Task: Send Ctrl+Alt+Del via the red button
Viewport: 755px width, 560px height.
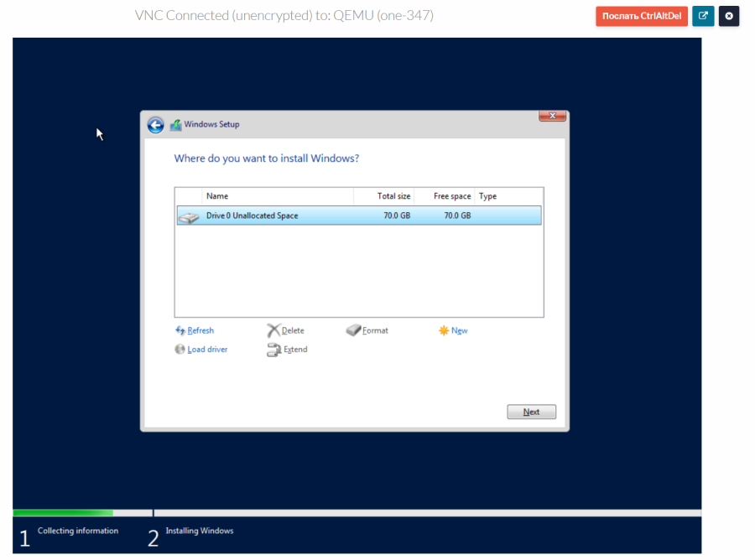Action: click(x=642, y=16)
